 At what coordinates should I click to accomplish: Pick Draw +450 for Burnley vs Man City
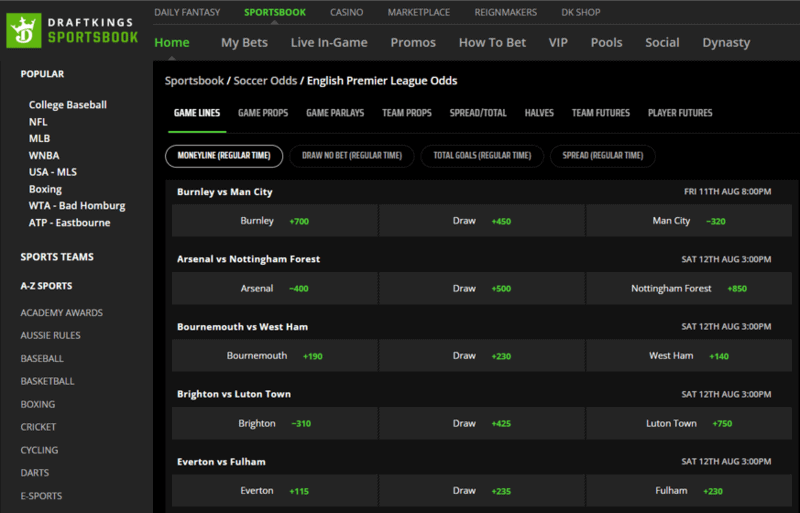coord(482,221)
